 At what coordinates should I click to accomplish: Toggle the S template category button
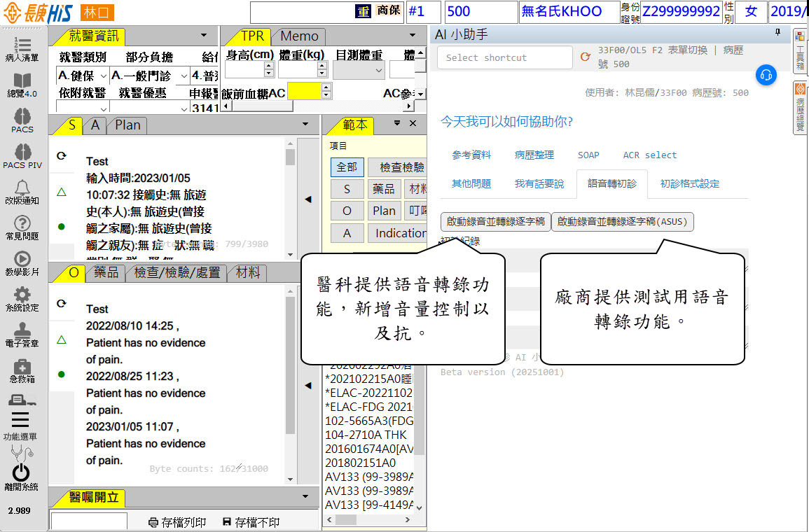click(347, 189)
